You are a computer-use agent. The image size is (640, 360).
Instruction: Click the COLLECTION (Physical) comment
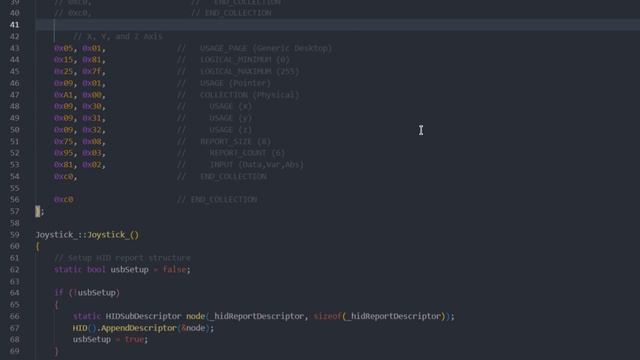tap(249, 95)
